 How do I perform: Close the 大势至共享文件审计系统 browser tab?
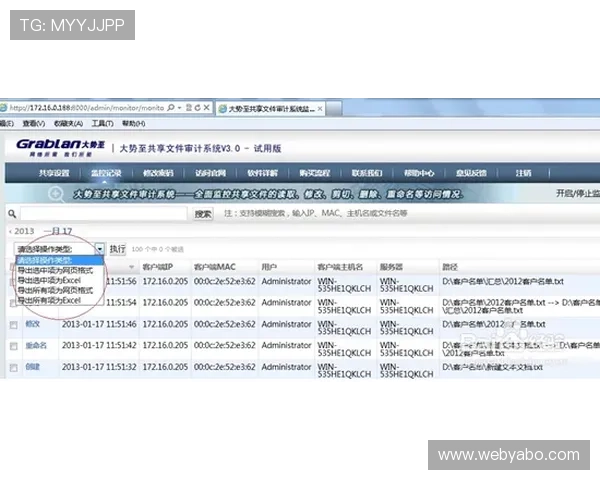tap(320, 109)
